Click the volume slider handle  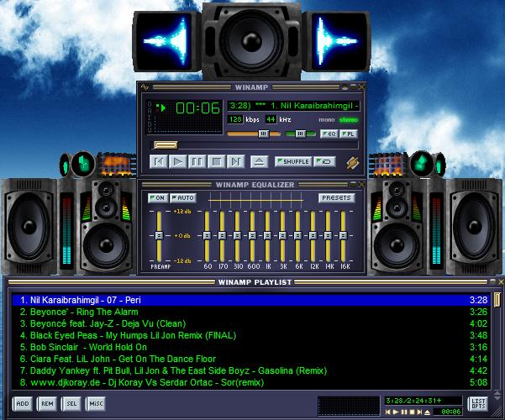(264, 134)
